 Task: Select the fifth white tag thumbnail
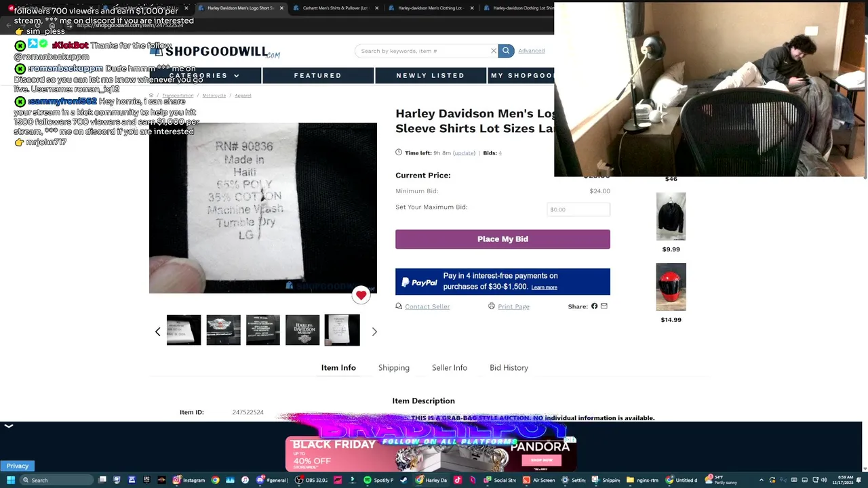342,330
